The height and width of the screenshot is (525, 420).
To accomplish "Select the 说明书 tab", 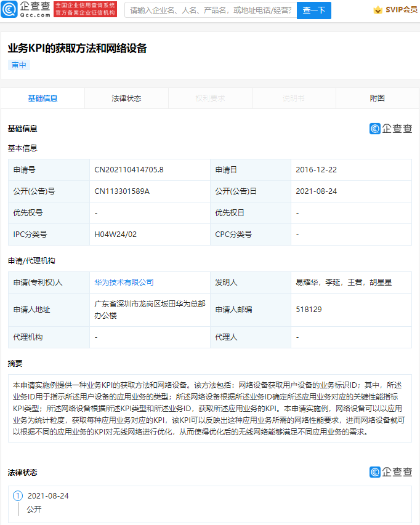I will point(294,98).
